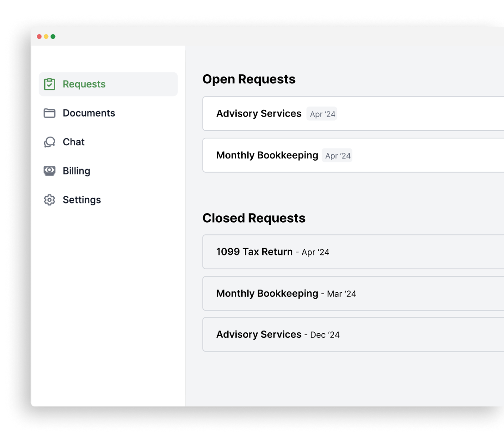Open the closed Advisory Services Dec '24 request
The image size is (504, 433).
(353, 335)
